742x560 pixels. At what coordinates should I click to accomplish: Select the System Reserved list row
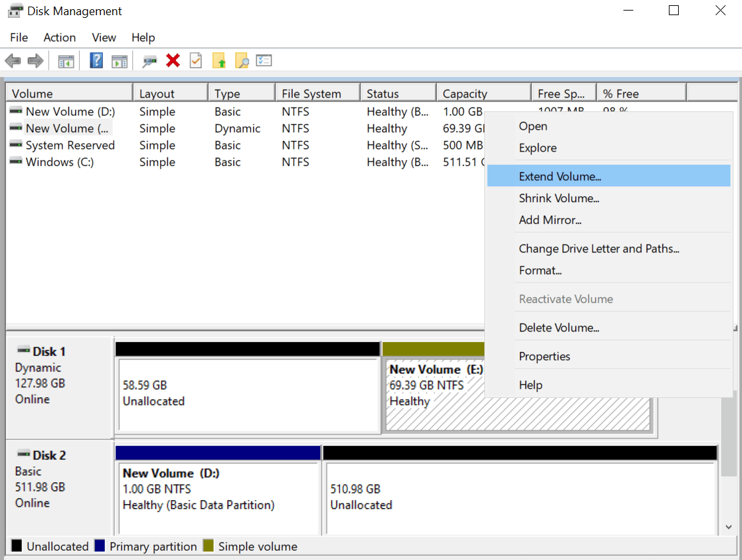click(x=245, y=145)
